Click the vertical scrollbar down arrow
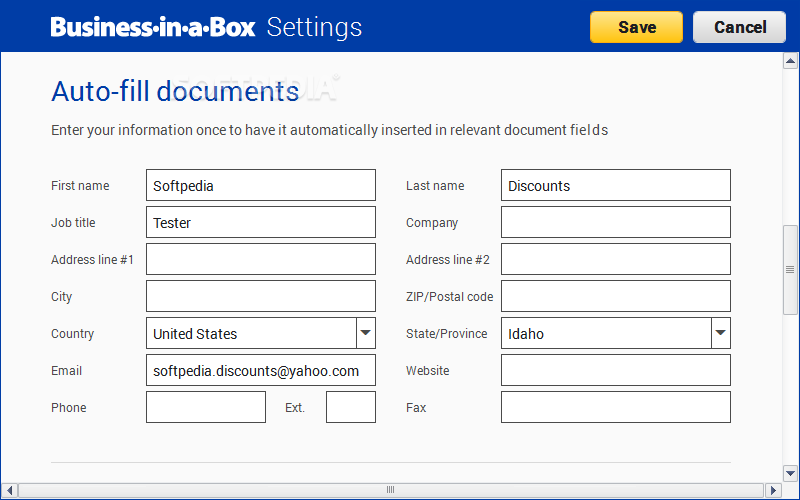 point(790,473)
